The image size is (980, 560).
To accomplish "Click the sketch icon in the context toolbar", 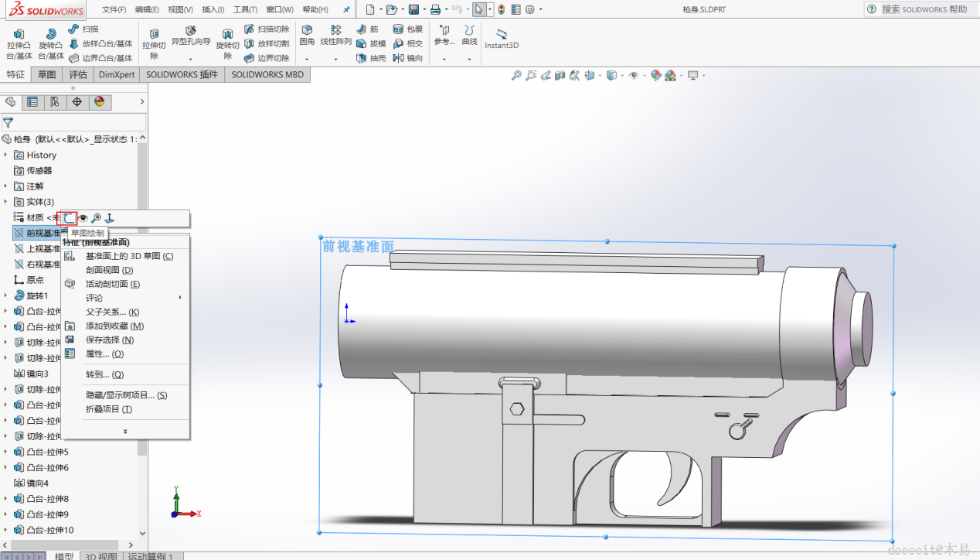I will [x=70, y=218].
